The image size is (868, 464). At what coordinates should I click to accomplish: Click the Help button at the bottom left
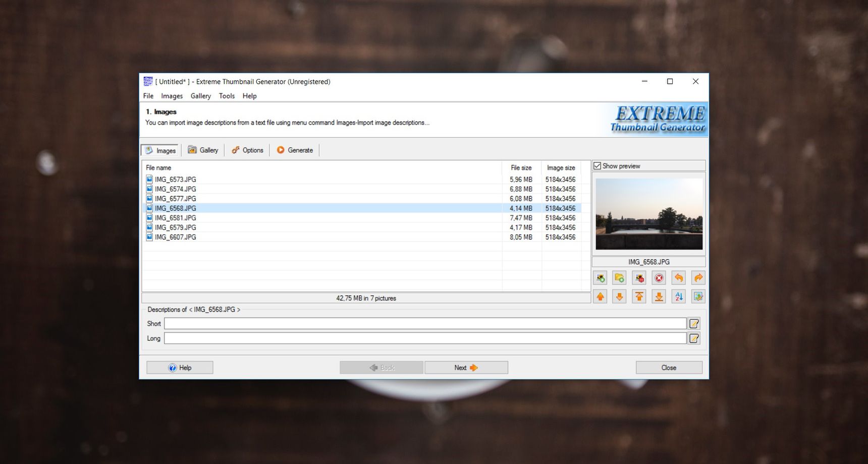[x=180, y=368]
